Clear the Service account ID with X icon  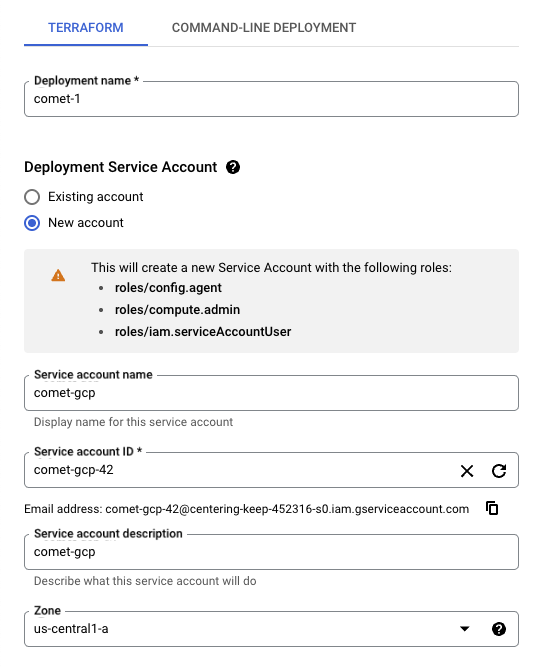(467, 471)
